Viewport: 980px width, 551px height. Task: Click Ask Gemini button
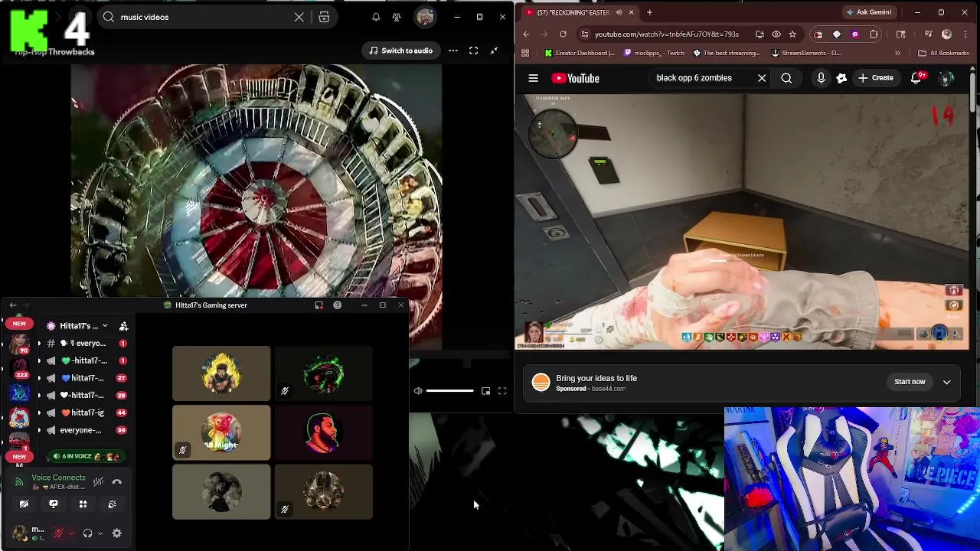[868, 12]
